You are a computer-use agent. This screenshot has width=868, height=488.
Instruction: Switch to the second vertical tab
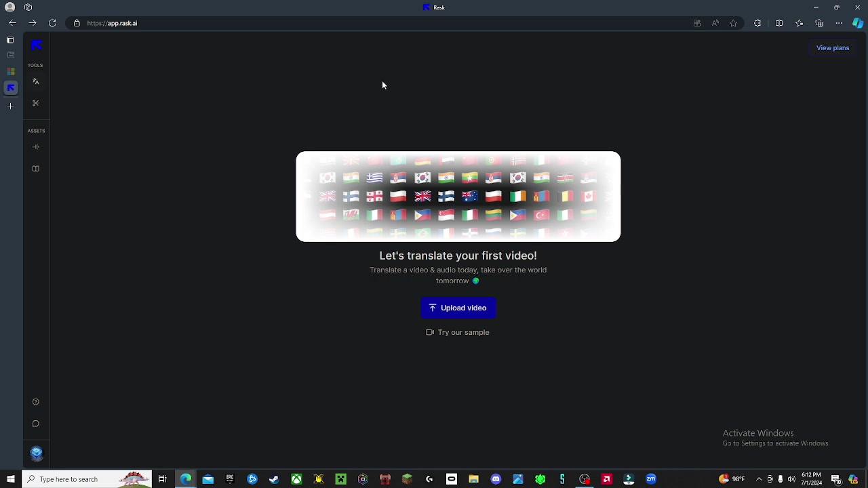[10, 55]
